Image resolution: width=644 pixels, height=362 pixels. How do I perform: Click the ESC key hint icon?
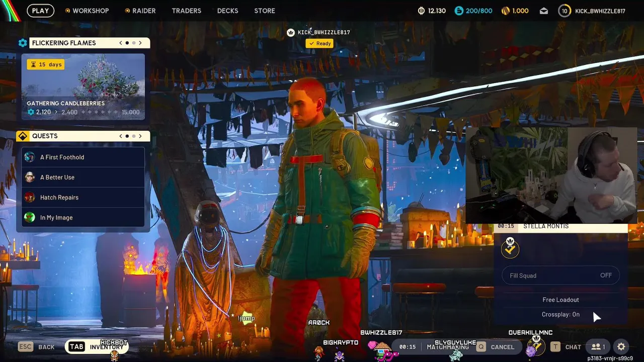25,347
